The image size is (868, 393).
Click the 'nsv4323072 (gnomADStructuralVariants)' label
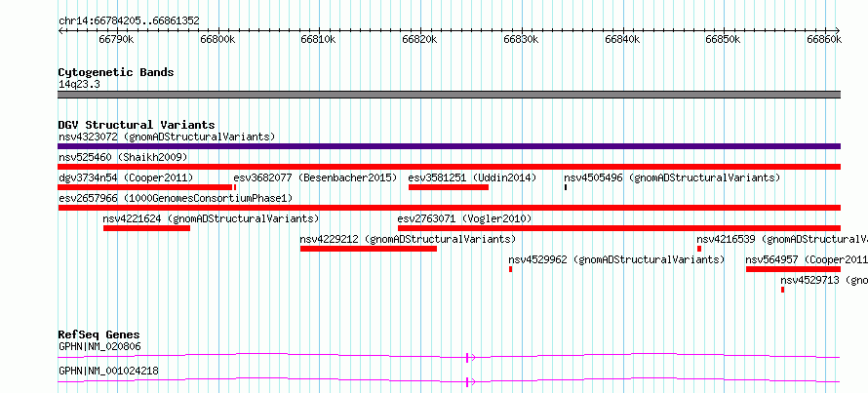167,137
